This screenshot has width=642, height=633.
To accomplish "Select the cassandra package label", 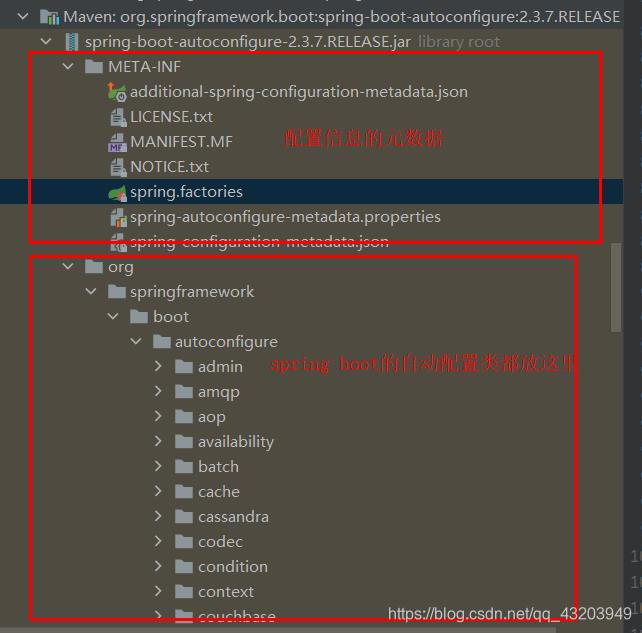I will [x=233, y=517].
